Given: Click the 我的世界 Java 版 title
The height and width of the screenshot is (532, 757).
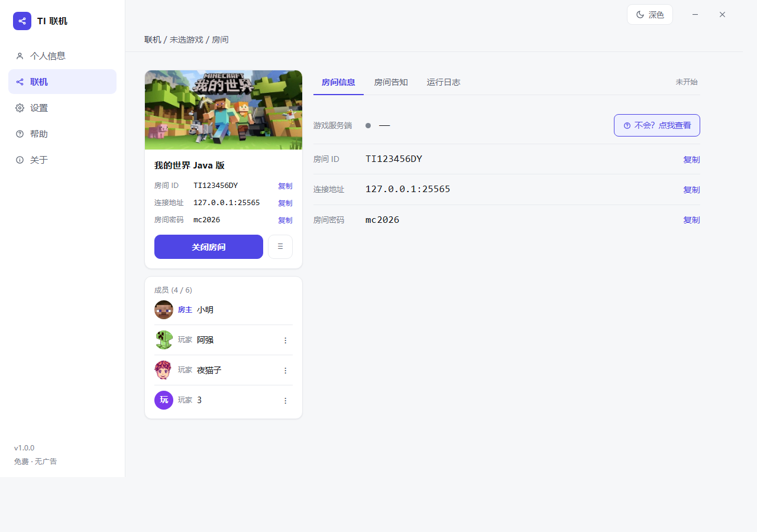Looking at the screenshot, I should (189, 166).
